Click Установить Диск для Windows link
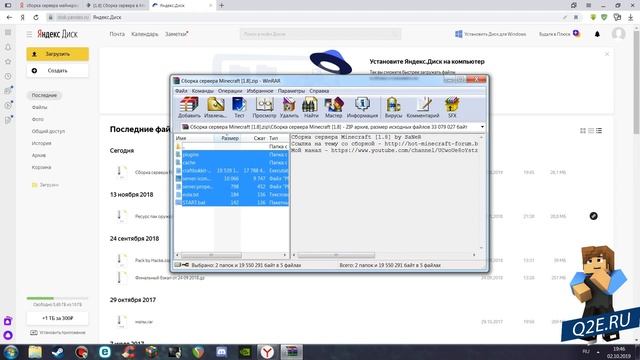 tap(491, 34)
